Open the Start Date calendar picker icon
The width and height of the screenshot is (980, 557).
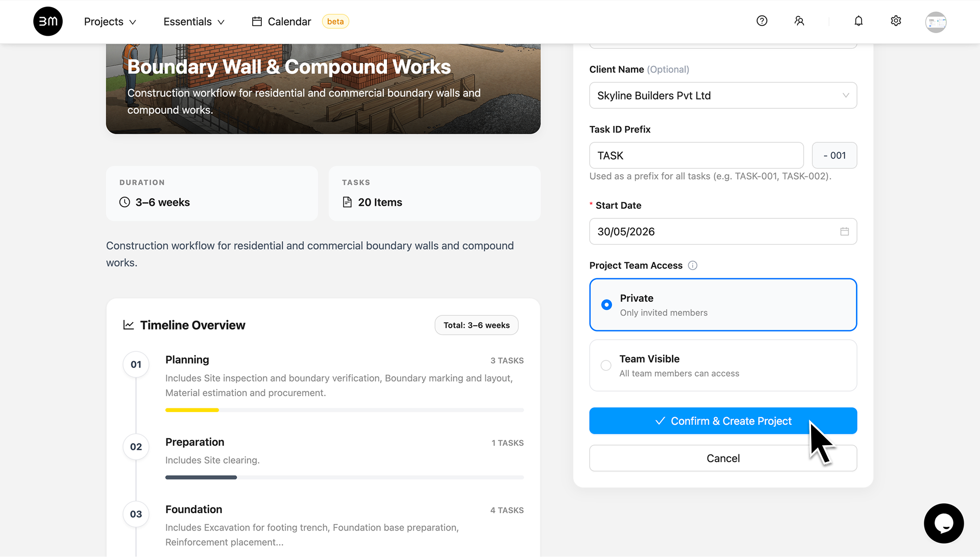[x=845, y=232]
